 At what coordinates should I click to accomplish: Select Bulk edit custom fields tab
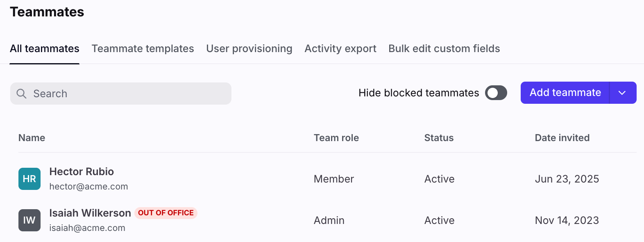point(444,48)
